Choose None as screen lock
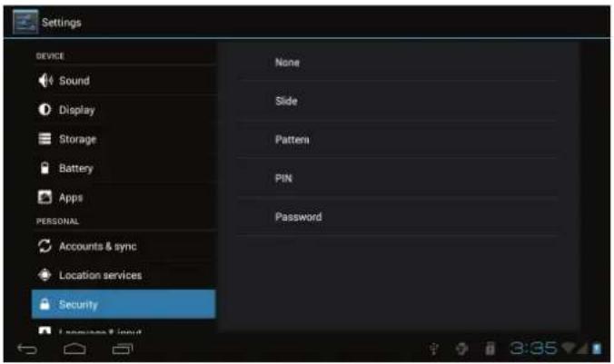The width and height of the screenshot is (614, 364). pos(398,63)
